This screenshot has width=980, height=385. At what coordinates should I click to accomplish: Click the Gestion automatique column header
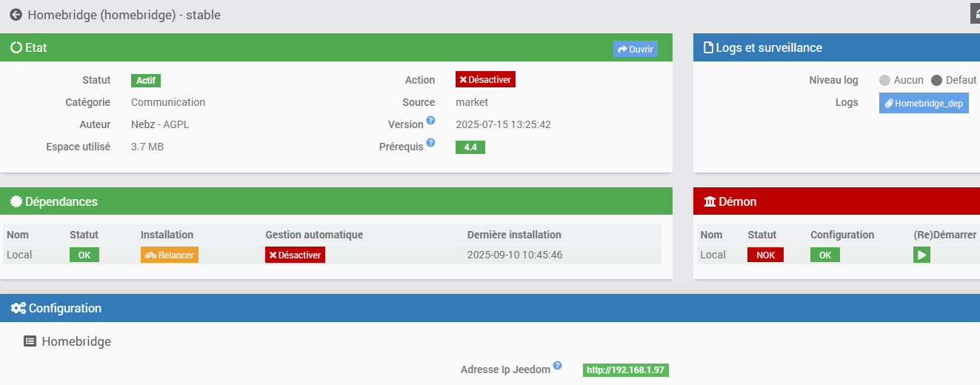[x=314, y=235]
